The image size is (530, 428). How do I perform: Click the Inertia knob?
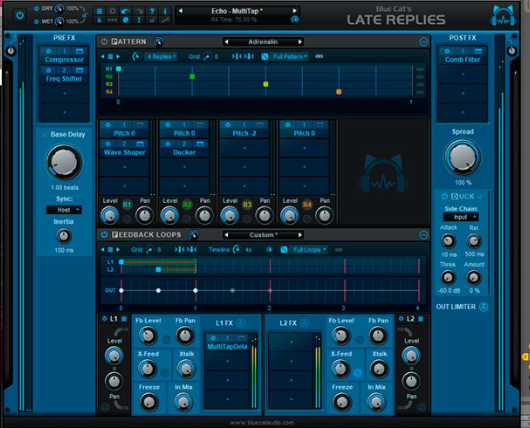64,236
